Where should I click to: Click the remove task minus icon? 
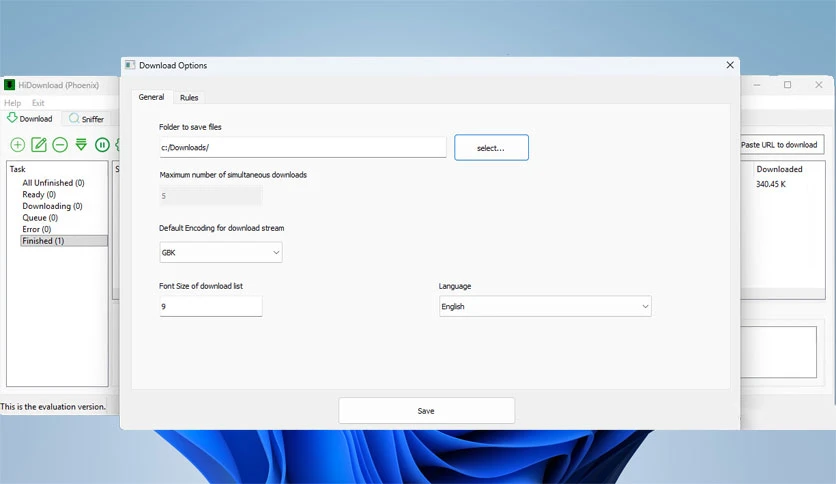click(x=60, y=144)
